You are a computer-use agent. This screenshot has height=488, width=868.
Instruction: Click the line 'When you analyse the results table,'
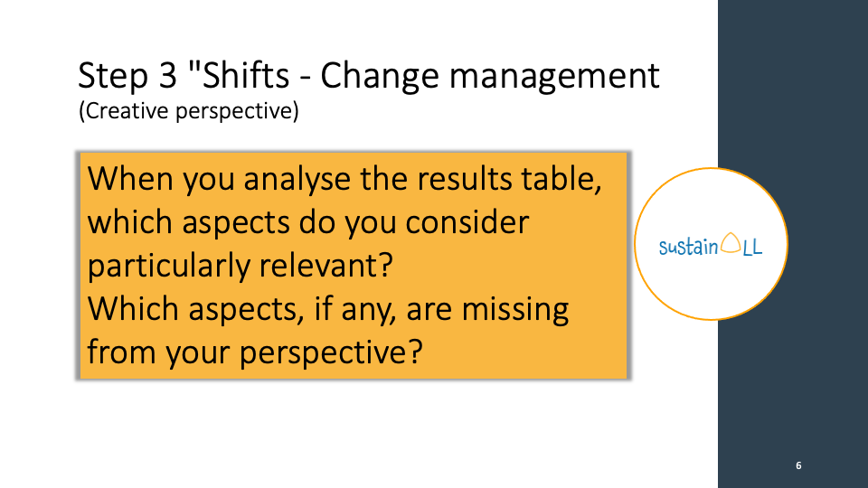344,179
